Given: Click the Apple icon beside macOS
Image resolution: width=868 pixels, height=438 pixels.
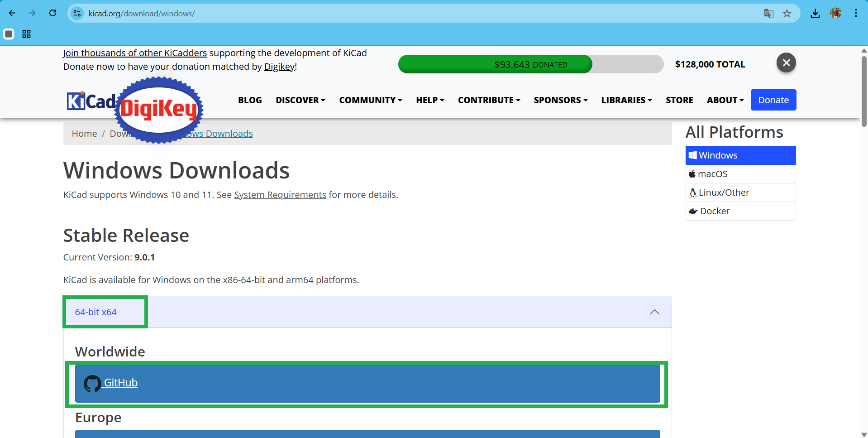Looking at the screenshot, I should pos(692,174).
